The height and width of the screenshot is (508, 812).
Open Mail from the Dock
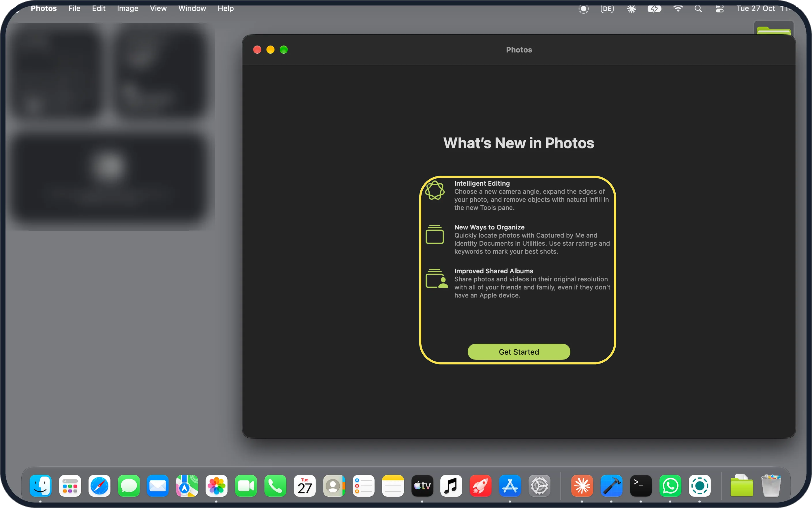[157, 486]
